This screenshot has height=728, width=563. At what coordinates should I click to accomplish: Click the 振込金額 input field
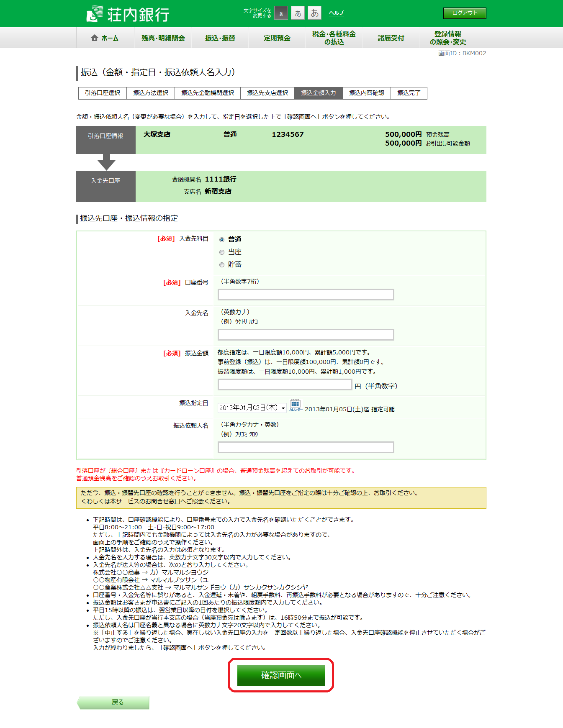point(285,385)
